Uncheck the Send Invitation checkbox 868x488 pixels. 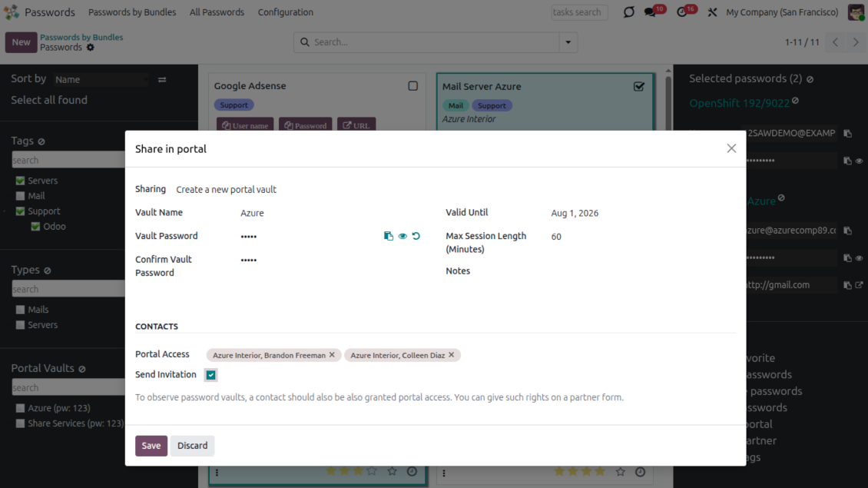coord(210,375)
